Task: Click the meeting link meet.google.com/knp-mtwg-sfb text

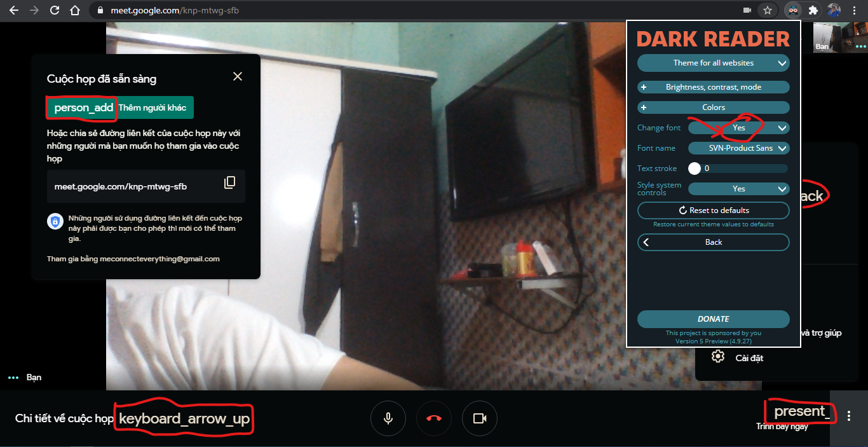Action: point(121,186)
